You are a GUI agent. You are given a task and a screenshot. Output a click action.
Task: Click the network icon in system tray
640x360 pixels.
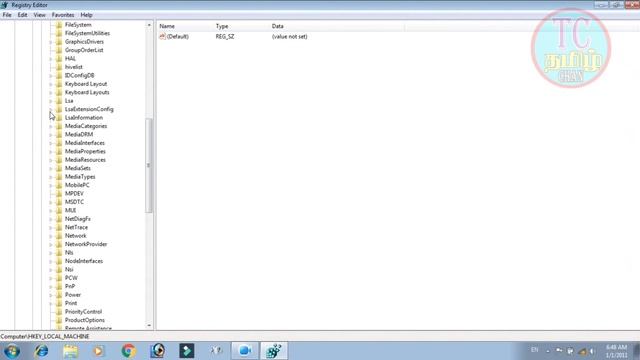point(582,351)
